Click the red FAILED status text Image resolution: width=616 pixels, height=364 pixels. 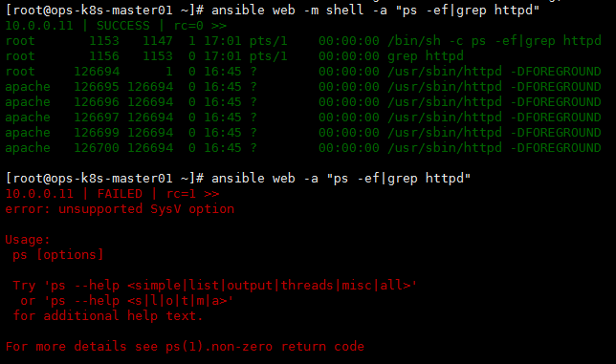tap(120, 194)
